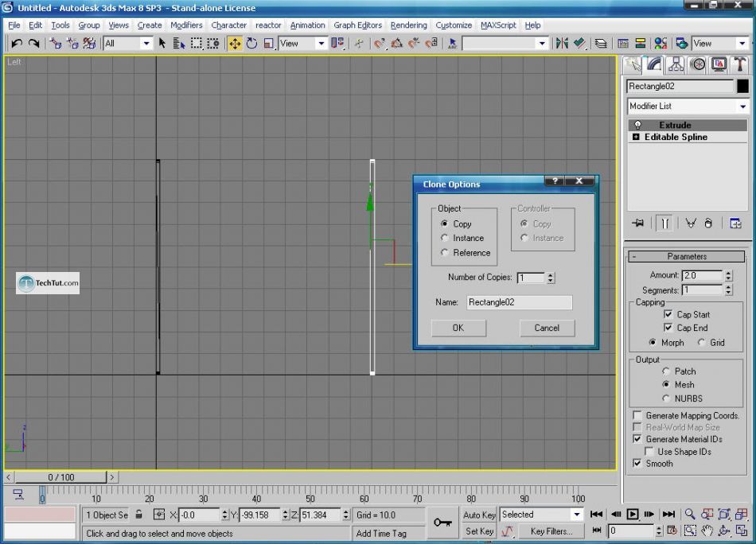Image resolution: width=756 pixels, height=544 pixels.
Task: Uncheck the Cap End checkbox
Action: click(x=668, y=328)
